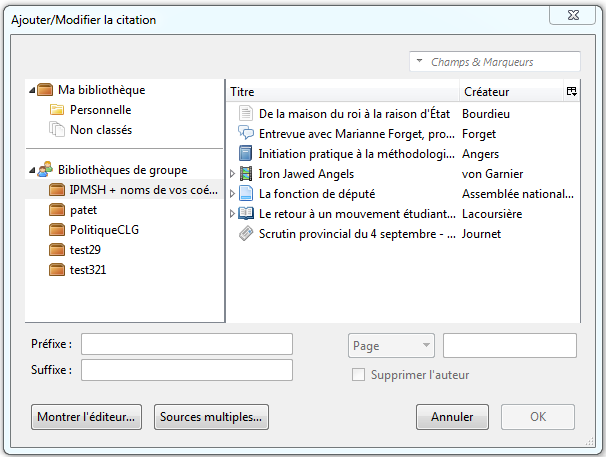This screenshot has width=606, height=457.
Task: Open the Page locator dropdown
Action: coord(391,346)
